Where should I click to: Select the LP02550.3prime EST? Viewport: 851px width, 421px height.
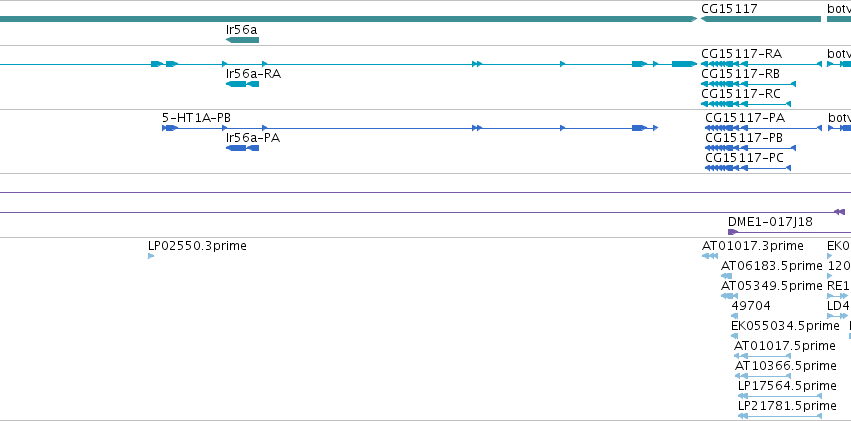151,256
